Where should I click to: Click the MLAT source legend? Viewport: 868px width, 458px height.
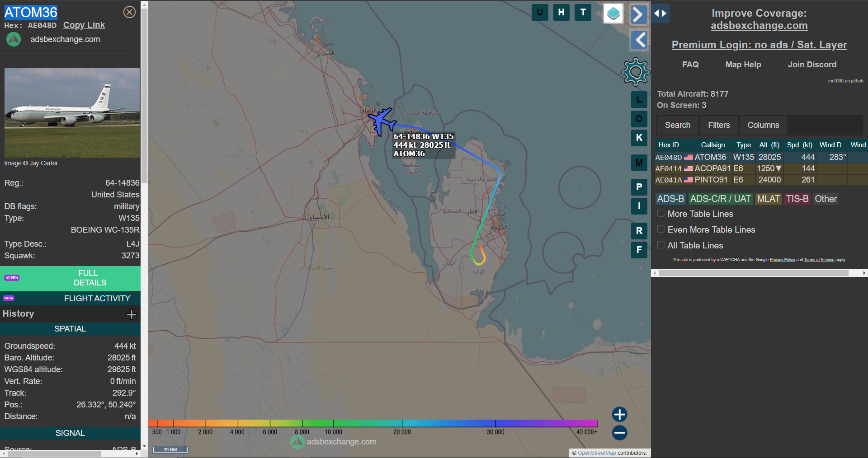[x=768, y=199]
